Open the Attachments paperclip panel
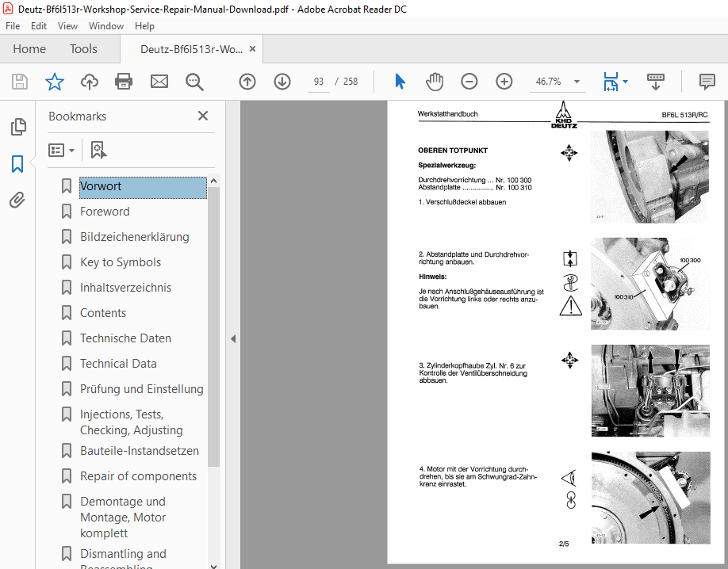The height and width of the screenshot is (569, 728). 17,200
